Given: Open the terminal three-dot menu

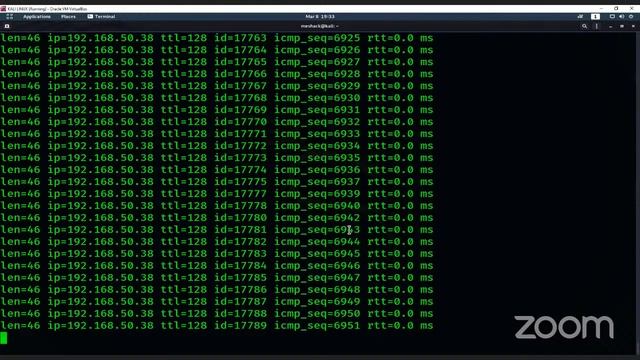Looking at the screenshot, I should pos(597,26).
